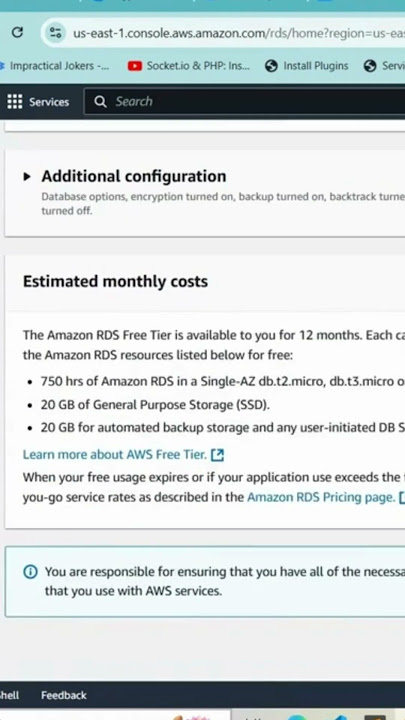The width and height of the screenshot is (405, 720).
Task: Click external-link icon beside Learn more about AWS Free Tier
Action: pos(217,455)
